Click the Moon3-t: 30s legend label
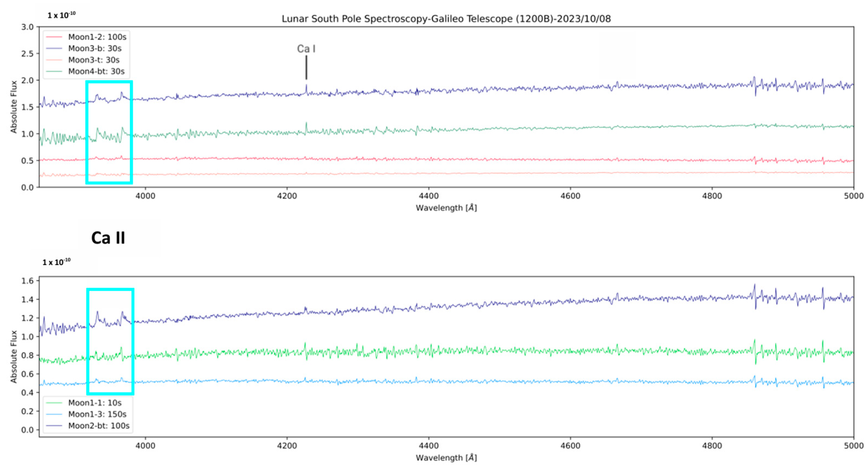 [94, 60]
